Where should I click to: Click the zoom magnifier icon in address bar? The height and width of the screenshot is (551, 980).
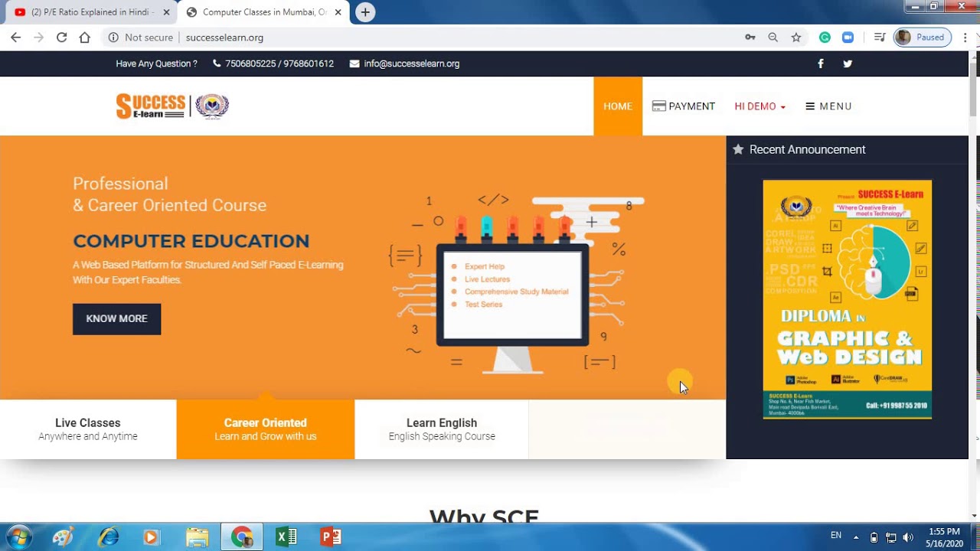pos(773,37)
